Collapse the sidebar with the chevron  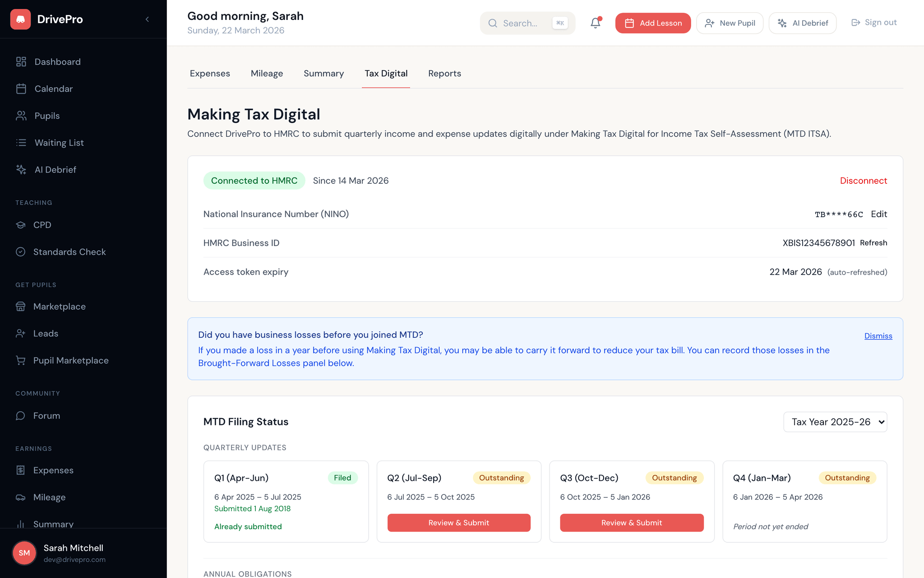click(147, 19)
